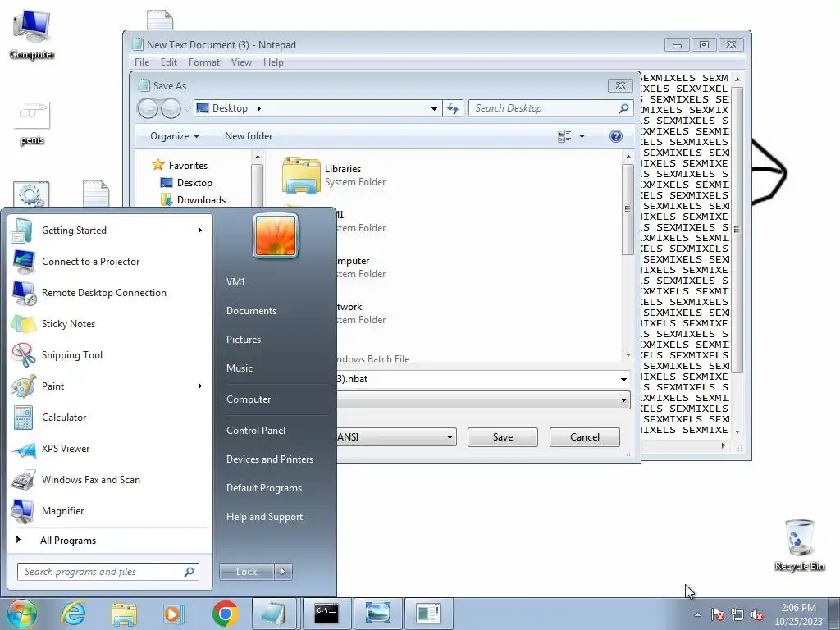Open the Recycle Bin
This screenshot has width=840, height=630.
pos(799,545)
